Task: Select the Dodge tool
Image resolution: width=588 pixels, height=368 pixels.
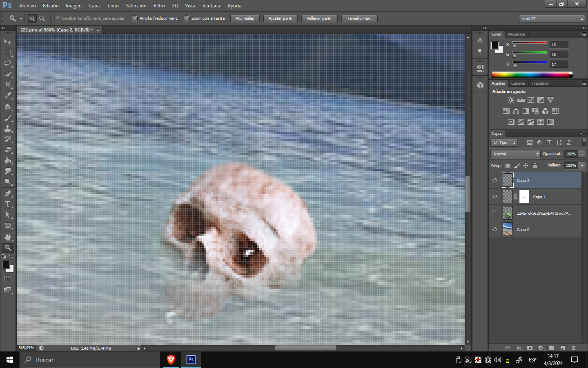Action: point(8,182)
